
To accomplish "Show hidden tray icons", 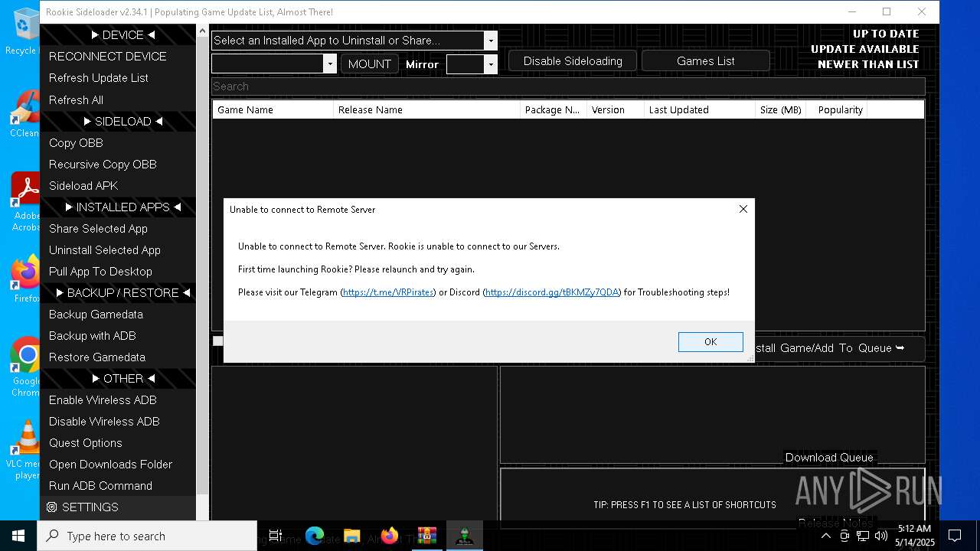I will point(826,536).
